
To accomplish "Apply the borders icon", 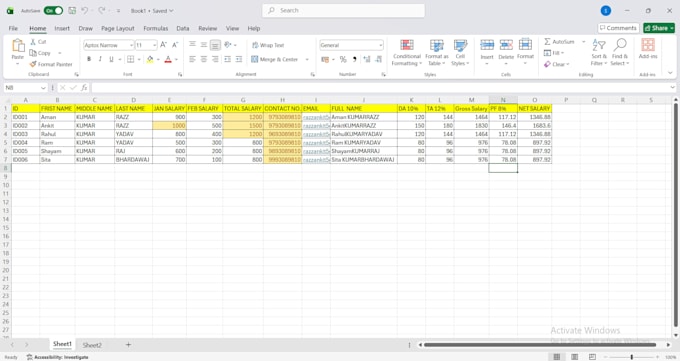I will click(131, 59).
